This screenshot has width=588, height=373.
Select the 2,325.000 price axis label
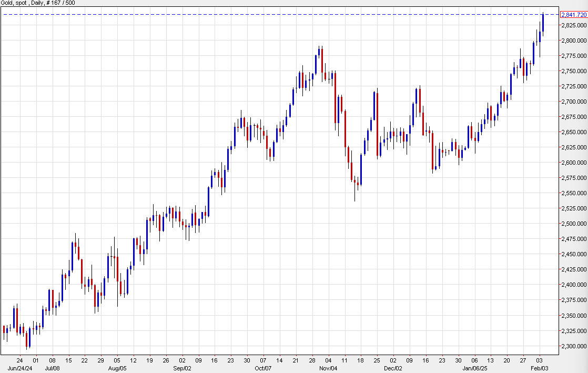[x=574, y=331]
